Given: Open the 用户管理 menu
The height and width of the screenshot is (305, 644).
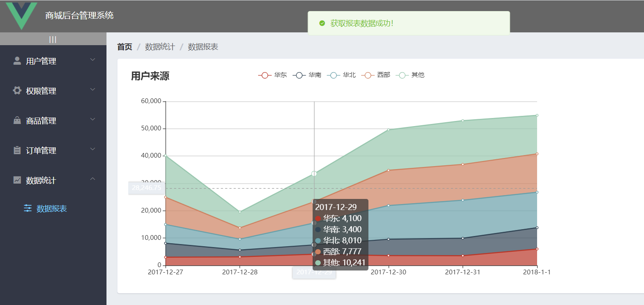Looking at the screenshot, I should [53, 61].
